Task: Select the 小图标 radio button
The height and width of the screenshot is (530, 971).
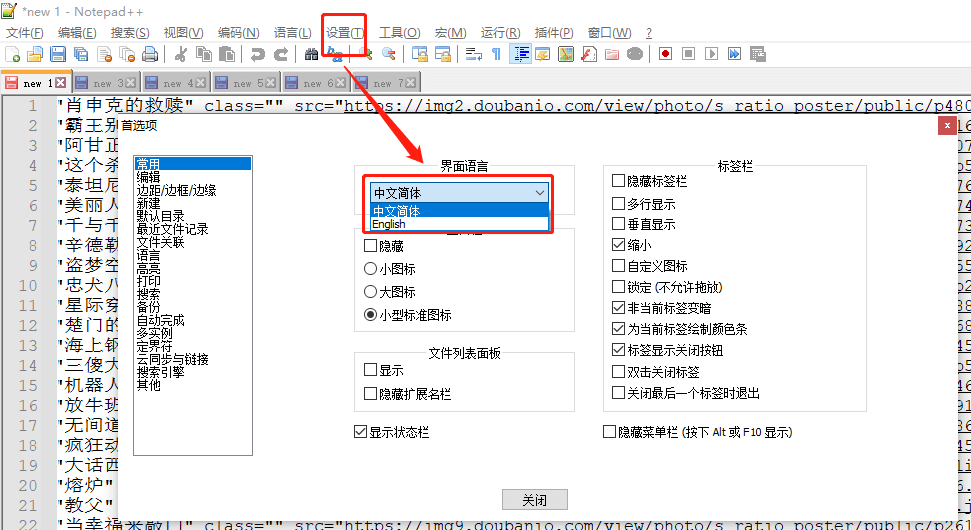Action: tap(370, 269)
